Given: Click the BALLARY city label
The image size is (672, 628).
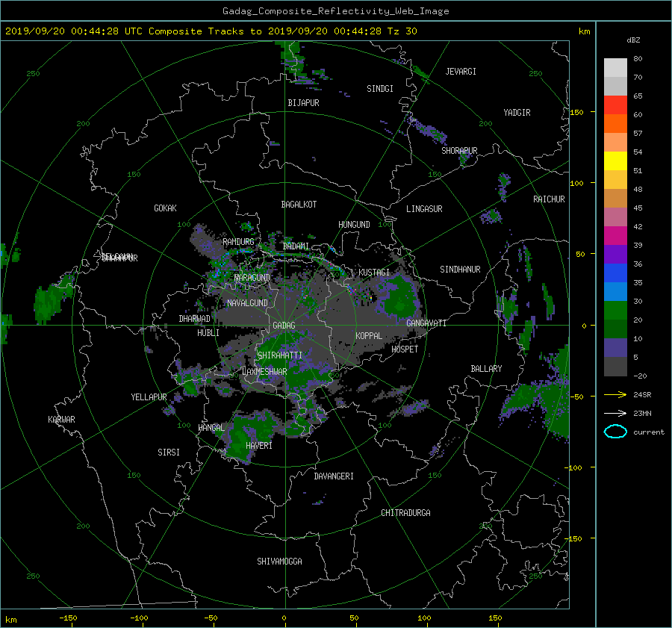Looking at the screenshot, I should pyautogui.click(x=486, y=369).
